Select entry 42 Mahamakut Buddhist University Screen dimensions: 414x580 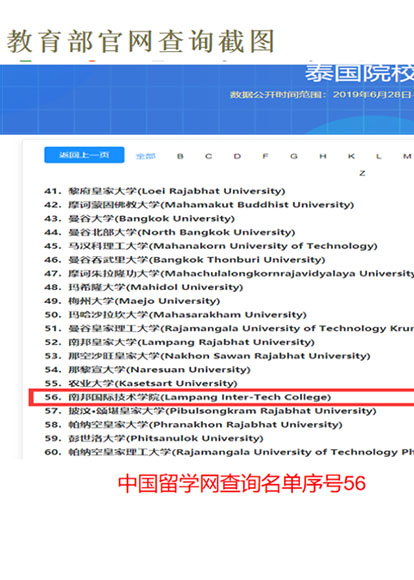click(x=199, y=205)
